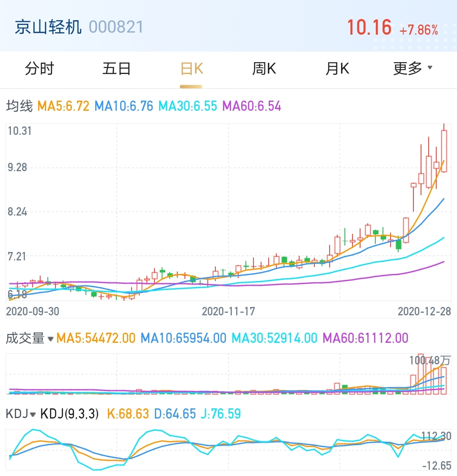
Task: Open the KDJ indicator dropdown
Action: (21, 414)
